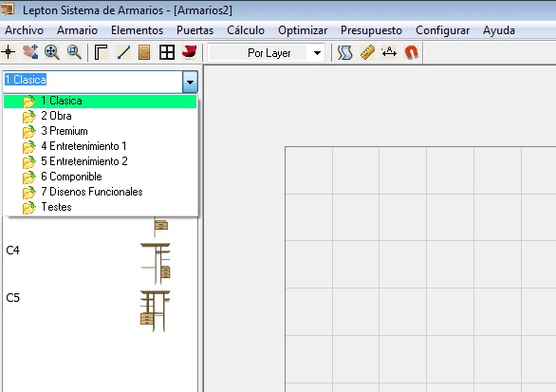Select the C5 closet thumbnail

pyautogui.click(x=155, y=311)
